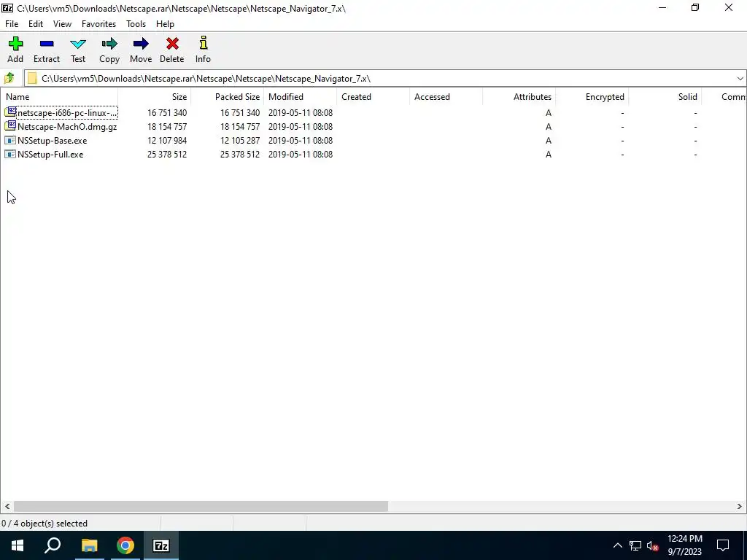This screenshot has height=560, width=747.
Task: Click size value 18 154 757
Action: point(167,127)
